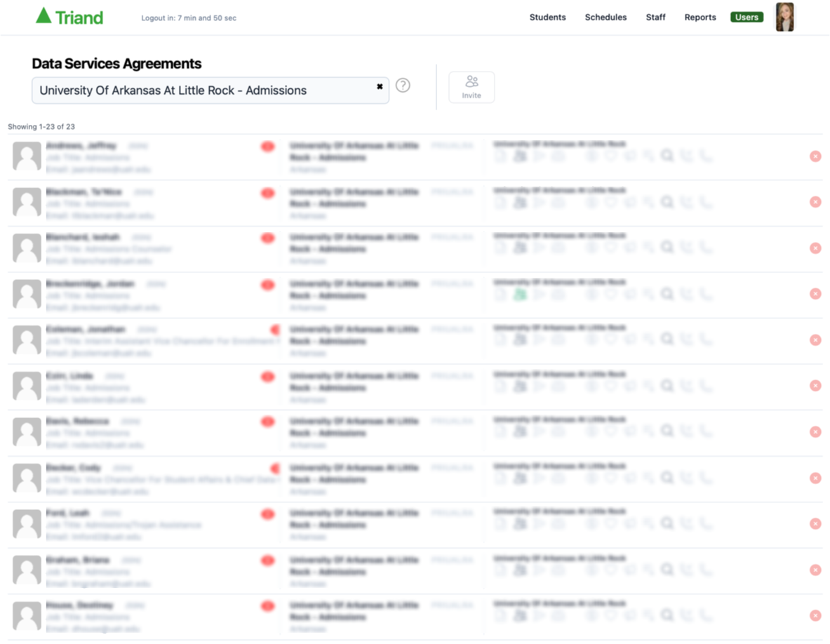Remove the Ford, Leah agreement
This screenshot has height=644, width=830.
point(815,523)
